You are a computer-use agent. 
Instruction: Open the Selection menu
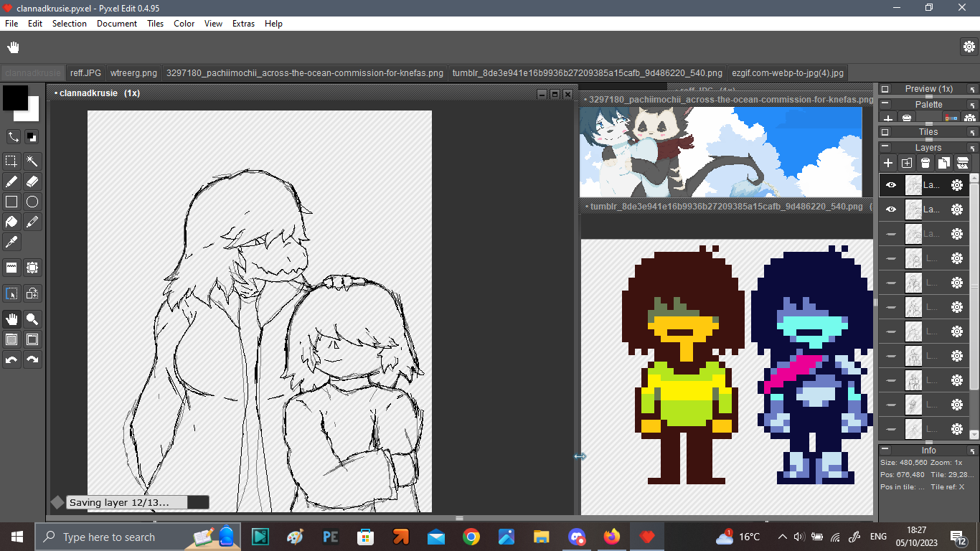(69, 24)
